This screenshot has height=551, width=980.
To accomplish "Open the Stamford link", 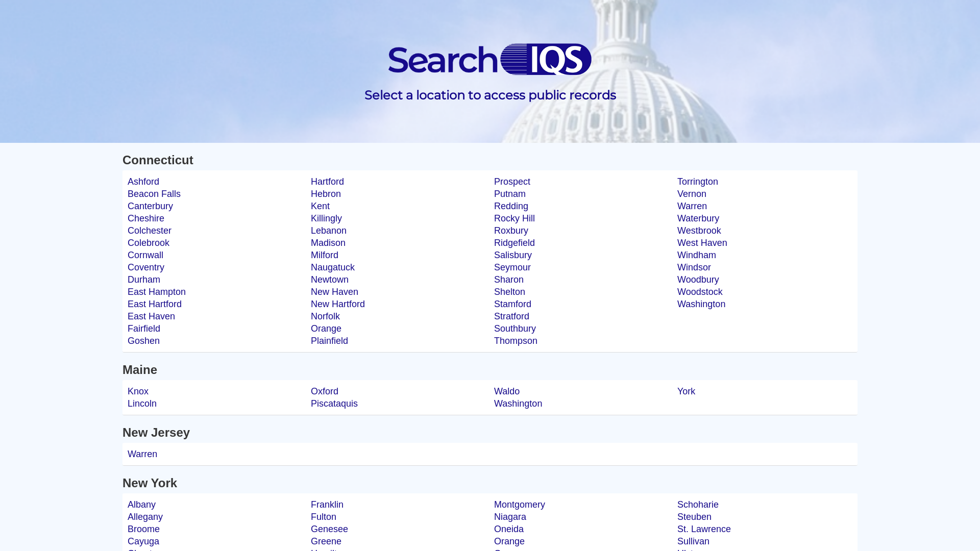I will (512, 304).
